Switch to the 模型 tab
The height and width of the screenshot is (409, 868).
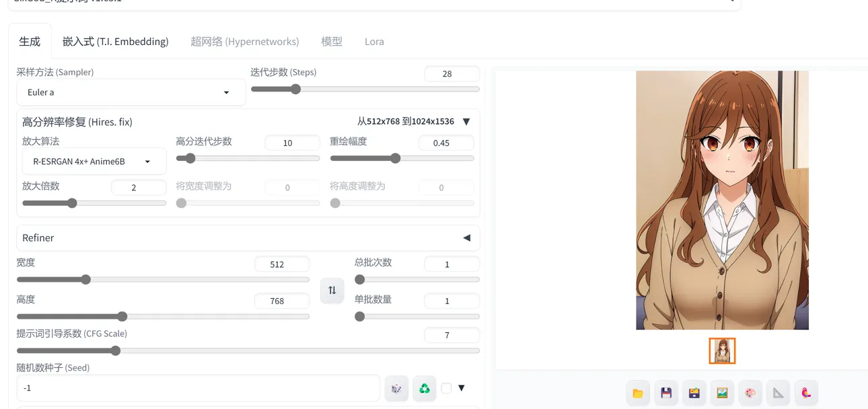point(332,41)
